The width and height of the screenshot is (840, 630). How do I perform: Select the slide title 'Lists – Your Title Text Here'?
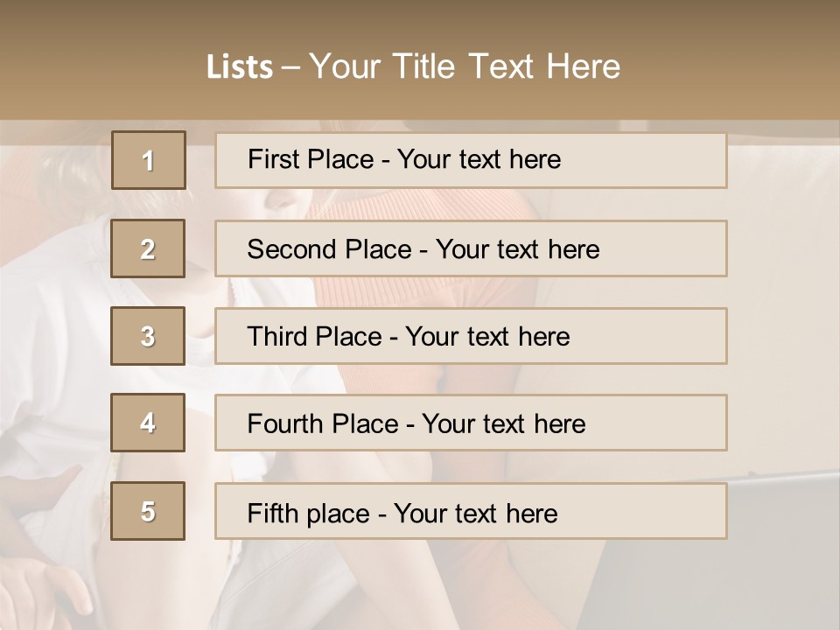click(x=413, y=66)
